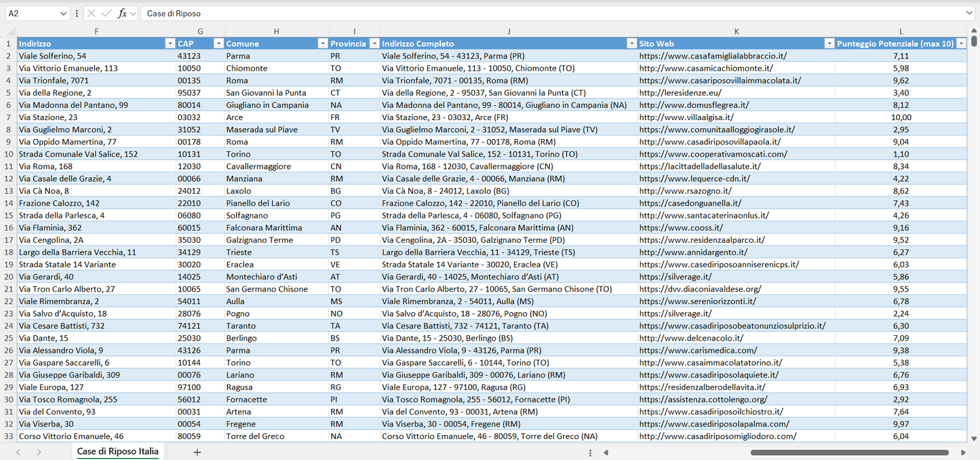
Task: Click the horizontal scrollbar thumb
Action: [x=849, y=453]
